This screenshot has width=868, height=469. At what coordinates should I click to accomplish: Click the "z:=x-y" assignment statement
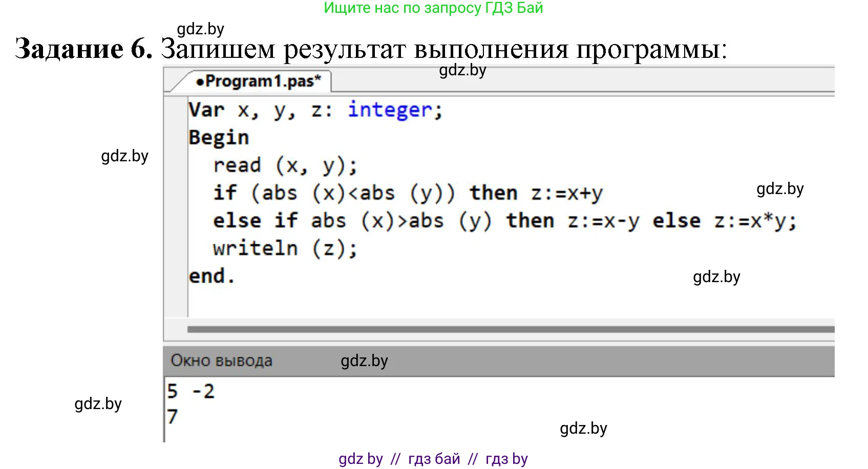coord(603,221)
